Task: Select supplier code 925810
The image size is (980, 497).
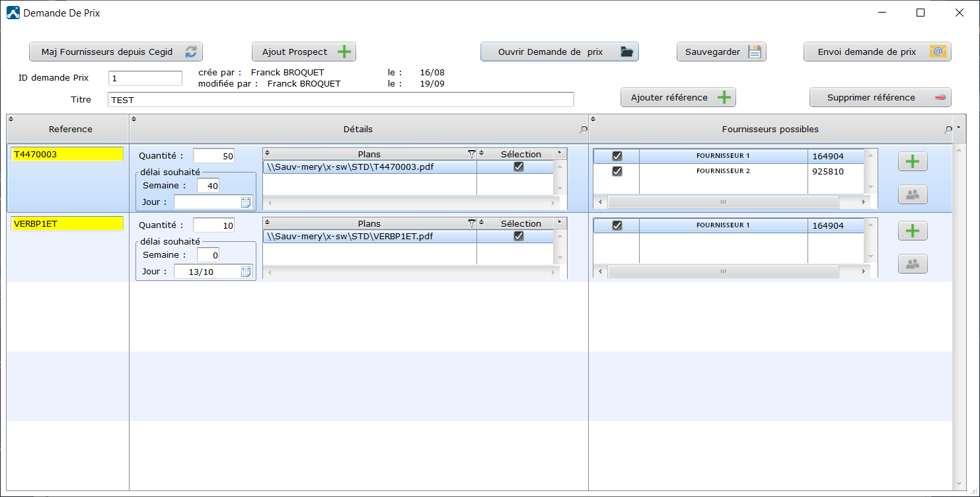Action: coord(836,171)
